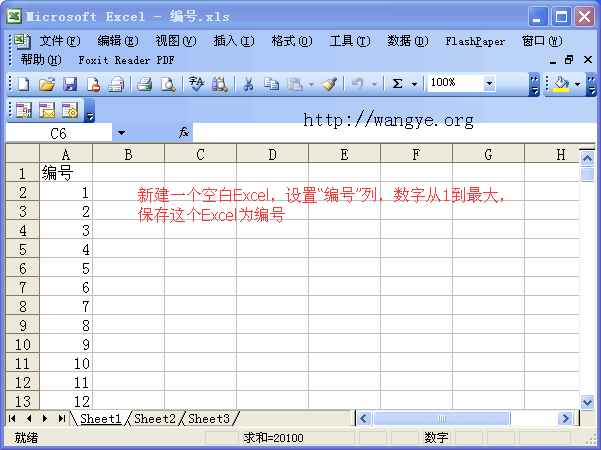Run the Chinese character conversion icon
The image size is (601, 450).
click(x=196, y=84)
